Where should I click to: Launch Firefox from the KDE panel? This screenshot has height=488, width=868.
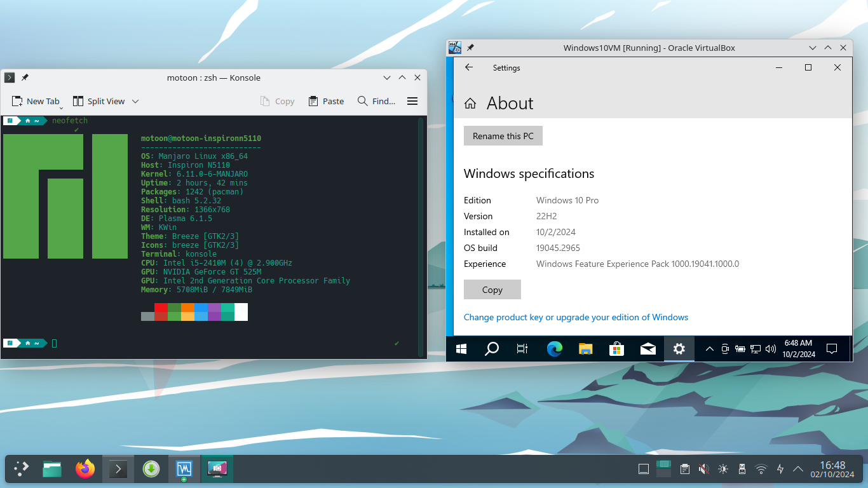85,469
